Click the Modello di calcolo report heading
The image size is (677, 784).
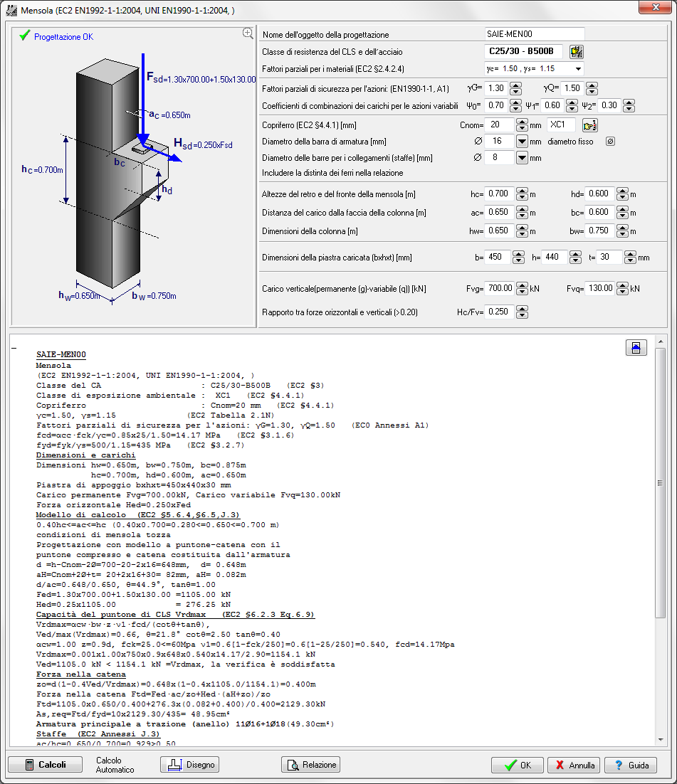(137, 515)
